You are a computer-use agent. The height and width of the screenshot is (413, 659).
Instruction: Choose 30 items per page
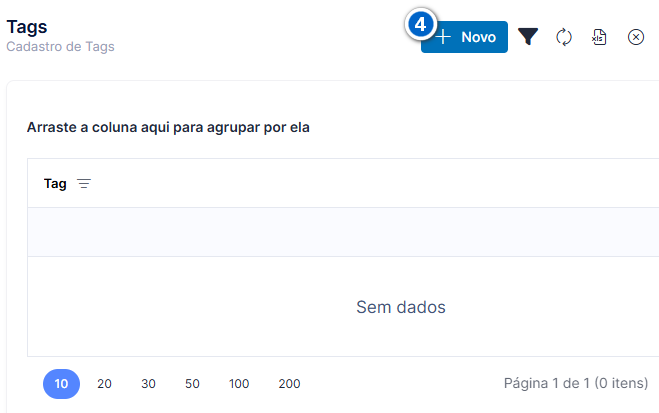click(148, 384)
